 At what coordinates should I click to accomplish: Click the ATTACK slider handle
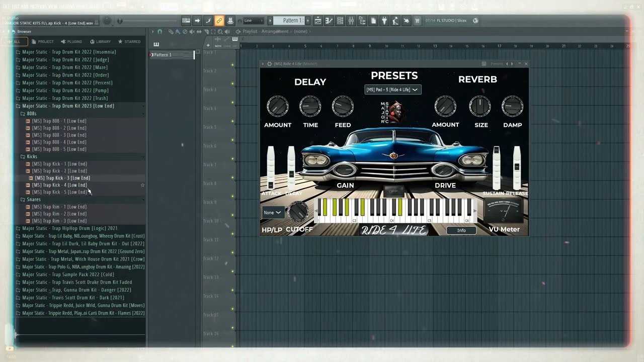pyautogui.click(x=271, y=185)
